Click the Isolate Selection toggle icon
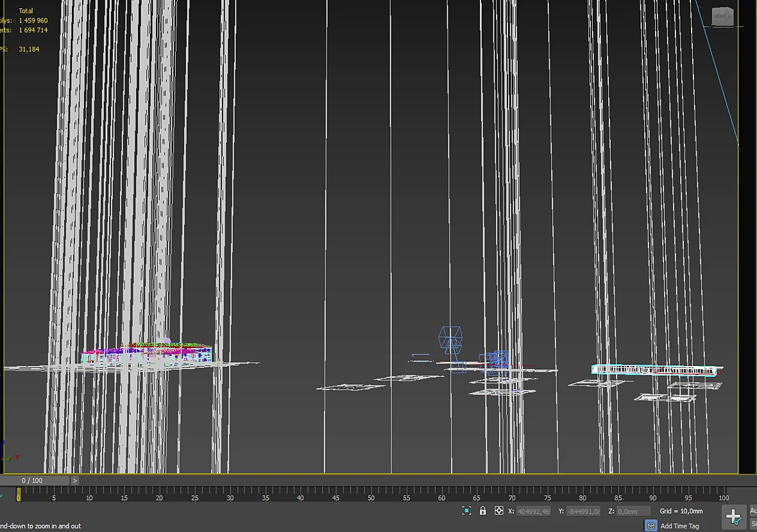 click(466, 511)
